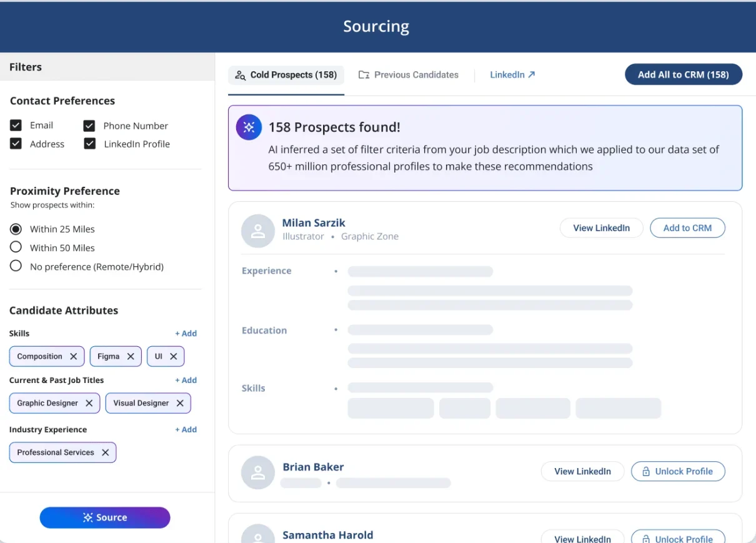This screenshot has width=756, height=543.
Task: Click the person-search icon on Cold Prospects tab
Action: pyautogui.click(x=240, y=75)
